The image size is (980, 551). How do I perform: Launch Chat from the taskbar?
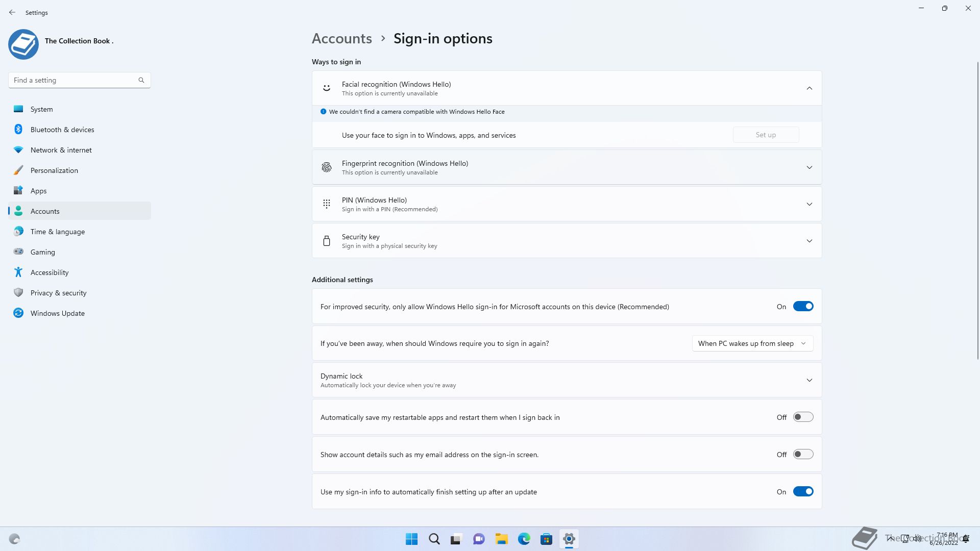tap(479, 539)
